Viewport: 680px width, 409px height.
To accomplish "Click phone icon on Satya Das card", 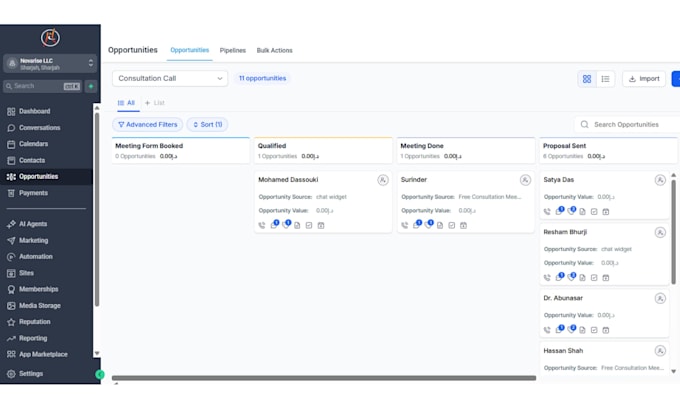I will tap(547, 212).
